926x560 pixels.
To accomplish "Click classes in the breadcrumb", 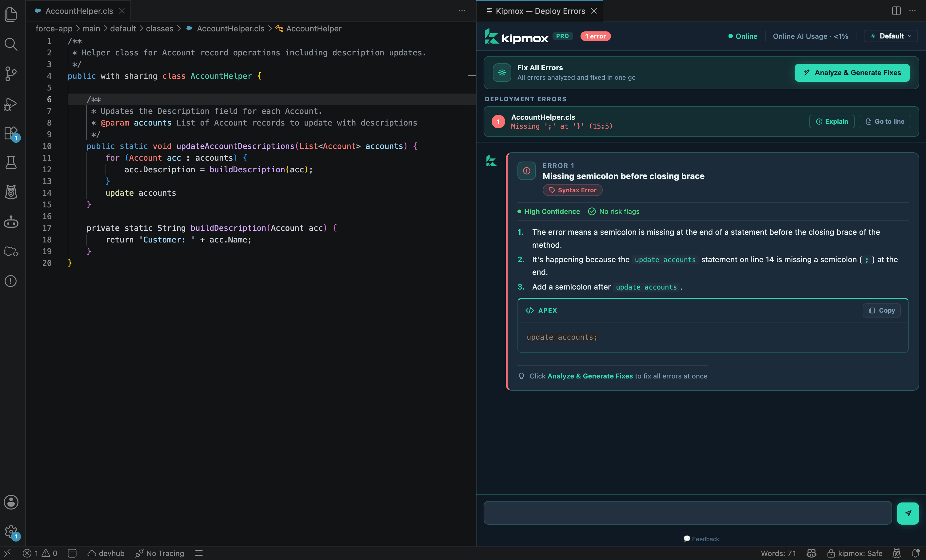I will 159,29.
